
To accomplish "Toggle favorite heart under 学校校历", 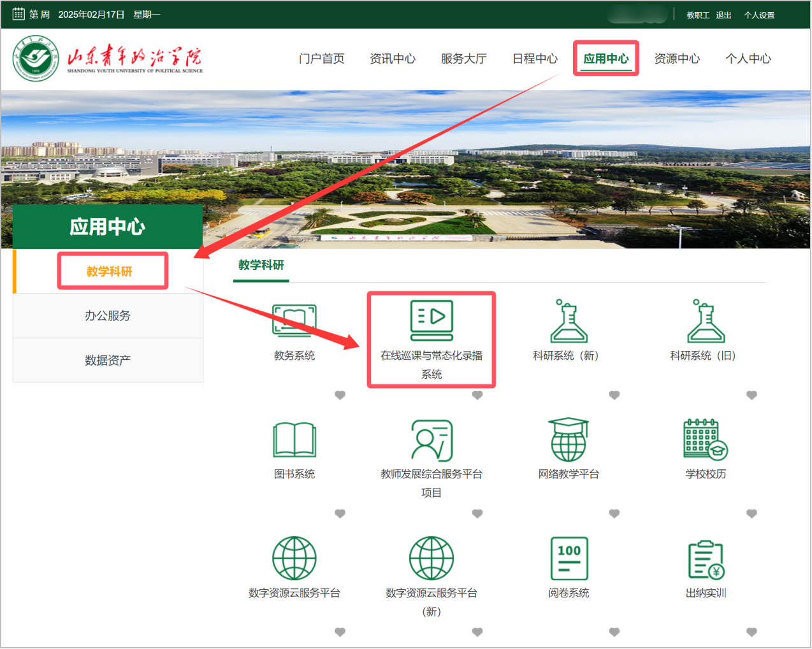I will tap(751, 514).
